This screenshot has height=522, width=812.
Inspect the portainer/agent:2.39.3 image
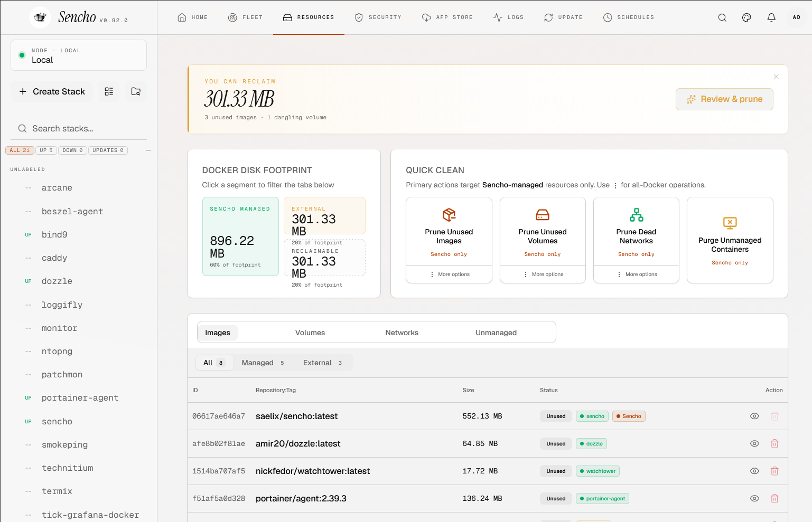pos(754,499)
